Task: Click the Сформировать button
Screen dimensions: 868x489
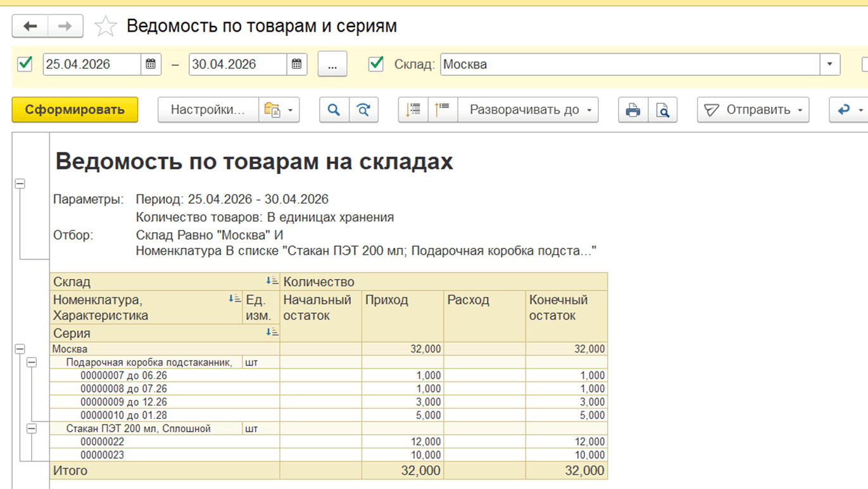Action: [75, 110]
